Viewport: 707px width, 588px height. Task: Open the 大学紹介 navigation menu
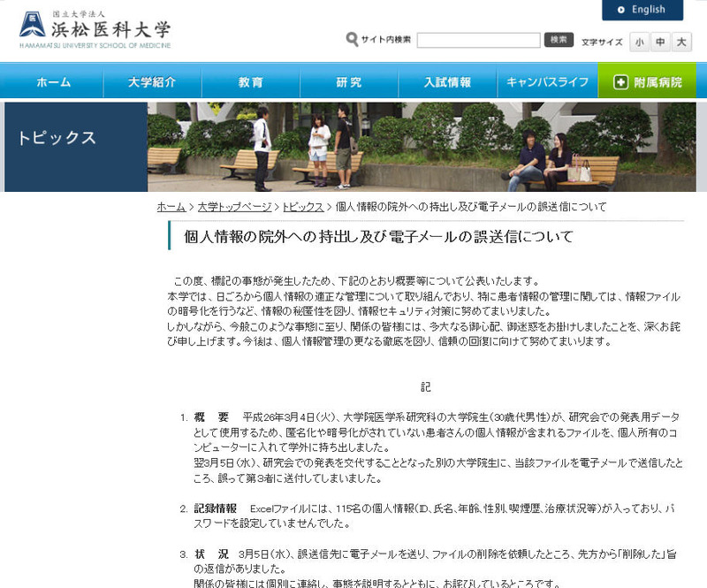pos(152,82)
